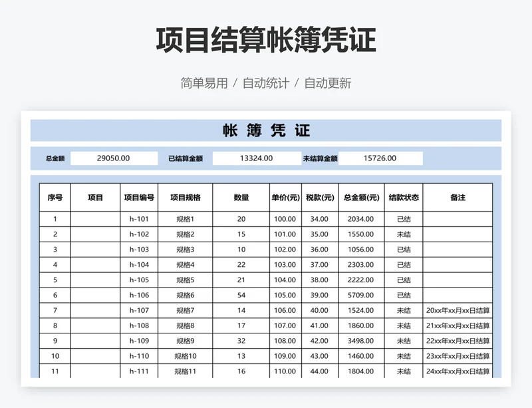Select cell h-103
Image resolution: width=532 pixels, height=408 pixels.
point(139,250)
